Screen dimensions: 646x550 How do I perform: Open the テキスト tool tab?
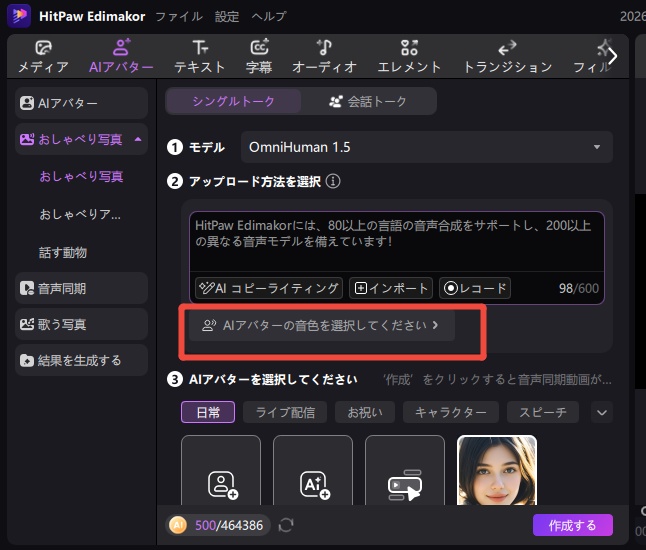[x=200, y=57]
